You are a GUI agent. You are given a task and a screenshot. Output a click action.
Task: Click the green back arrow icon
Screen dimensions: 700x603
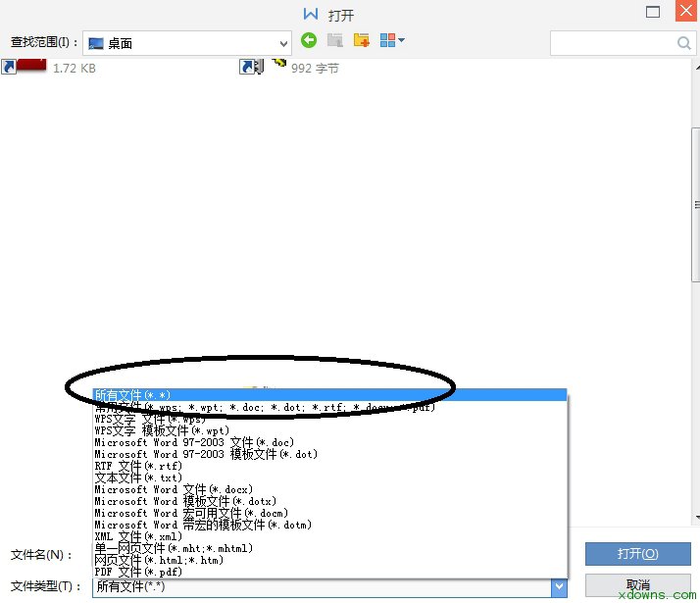pyautogui.click(x=309, y=40)
